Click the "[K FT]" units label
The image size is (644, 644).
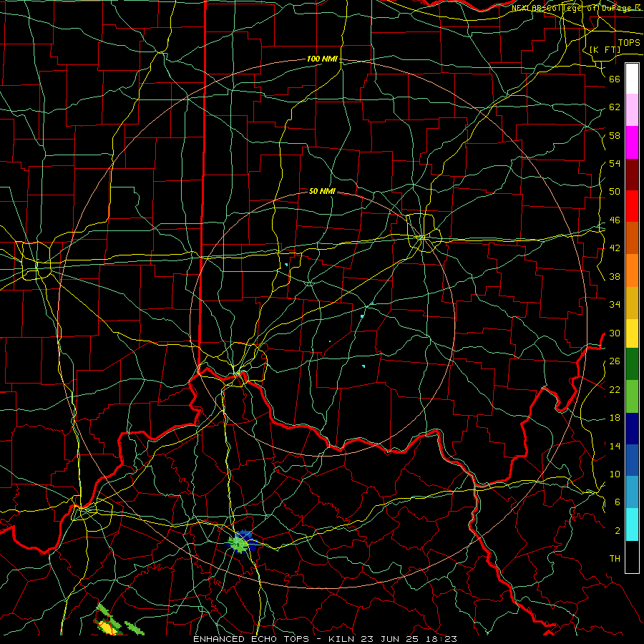coord(605,49)
